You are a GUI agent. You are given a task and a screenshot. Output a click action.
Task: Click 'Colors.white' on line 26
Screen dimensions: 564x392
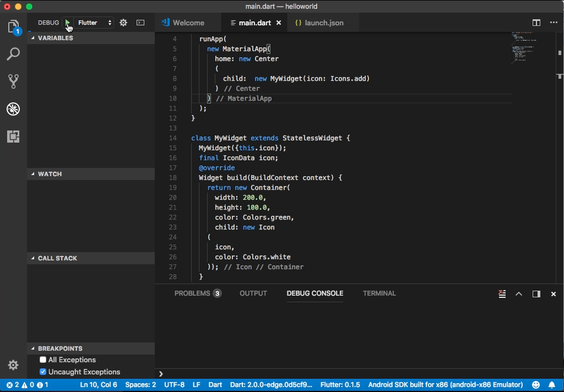tap(267, 257)
